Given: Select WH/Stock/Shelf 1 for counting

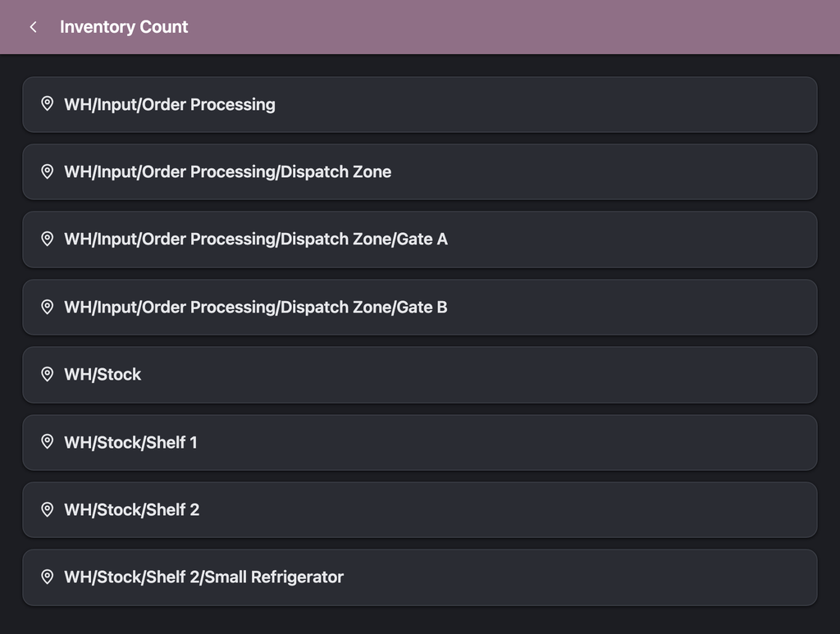Looking at the screenshot, I should point(419,442).
